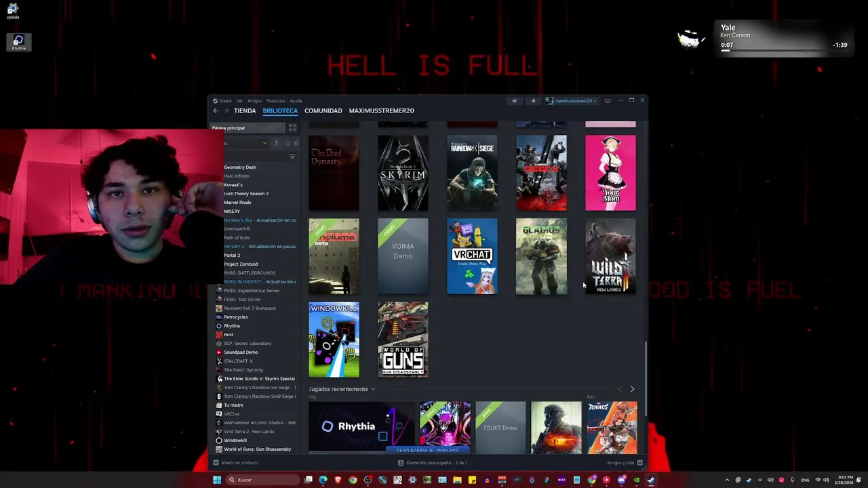Image resolution: width=868 pixels, height=488 pixels.
Task: Open Elementos descargados downloads status
Action: coord(433,463)
